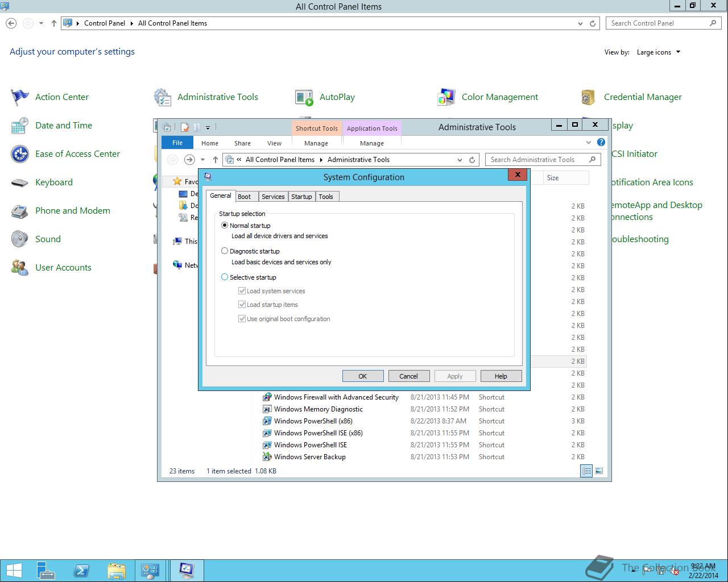728x582 pixels.
Task: Click the Properties quick access toolbar icon
Action: pos(185,127)
